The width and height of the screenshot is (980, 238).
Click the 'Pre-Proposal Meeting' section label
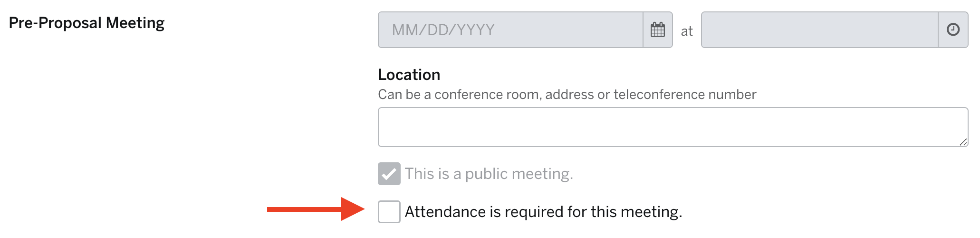coord(86,23)
